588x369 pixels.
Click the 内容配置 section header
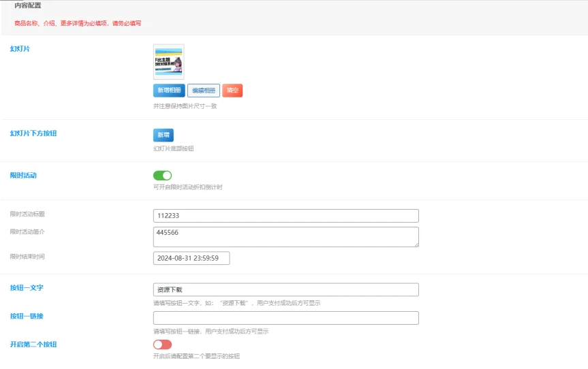(x=28, y=5)
